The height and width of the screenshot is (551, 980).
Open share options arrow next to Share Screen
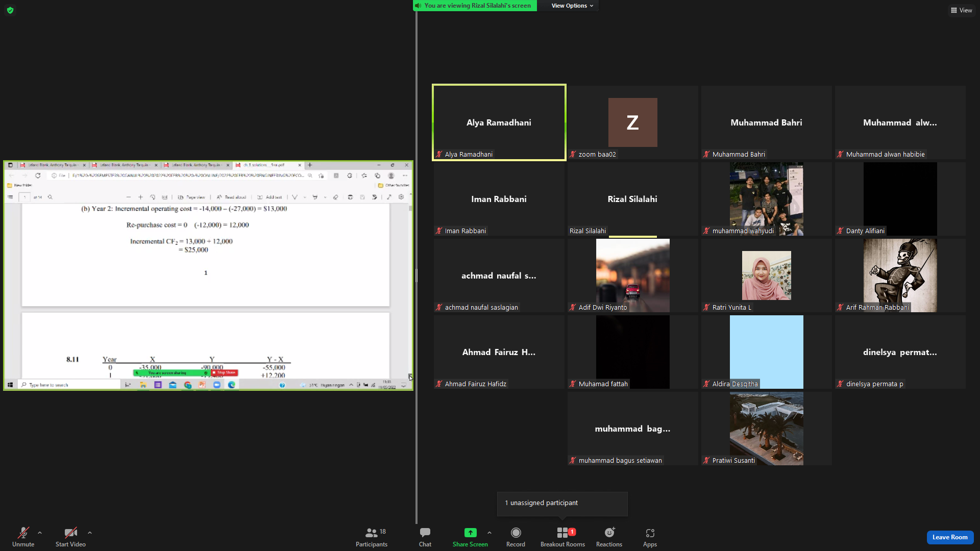pyautogui.click(x=489, y=533)
